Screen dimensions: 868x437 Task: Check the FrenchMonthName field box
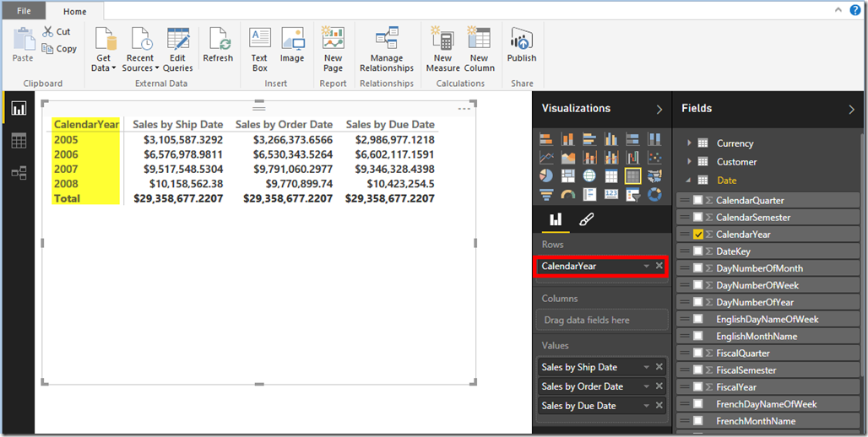[698, 421]
